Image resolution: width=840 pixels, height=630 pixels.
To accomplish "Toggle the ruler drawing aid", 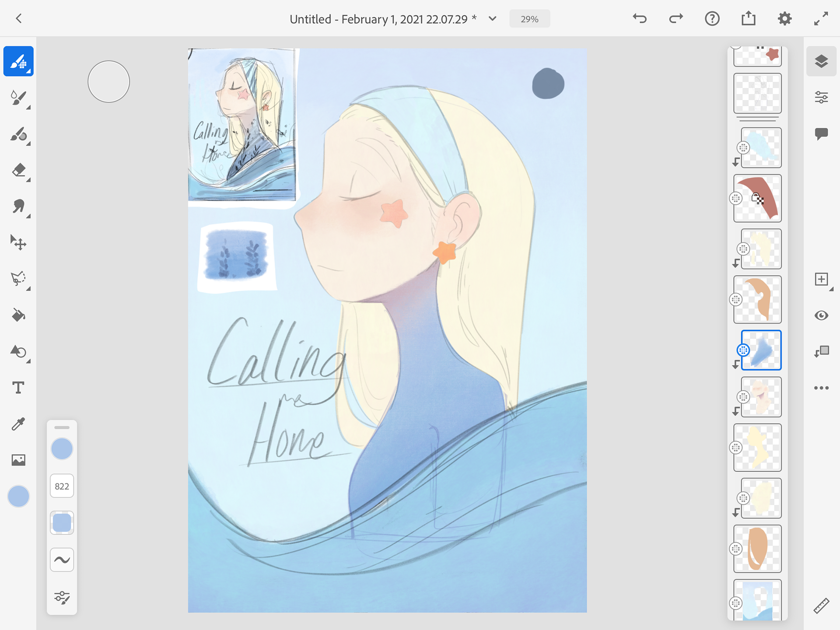I will (x=821, y=606).
